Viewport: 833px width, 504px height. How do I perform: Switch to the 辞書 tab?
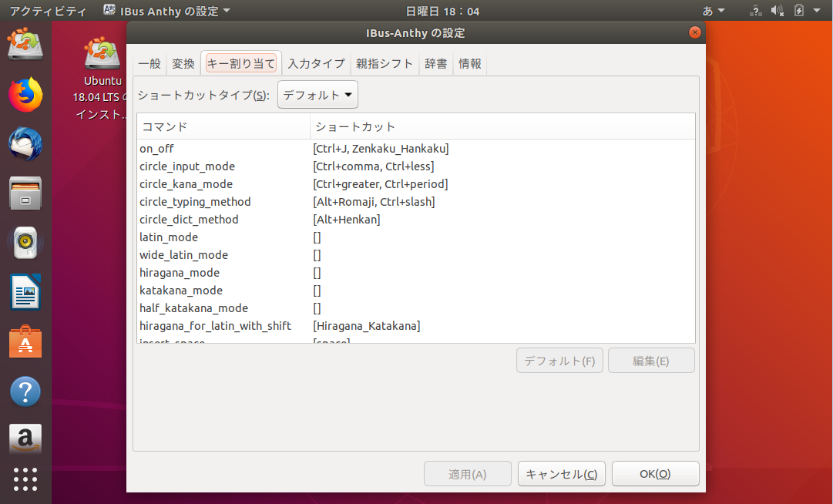435,64
